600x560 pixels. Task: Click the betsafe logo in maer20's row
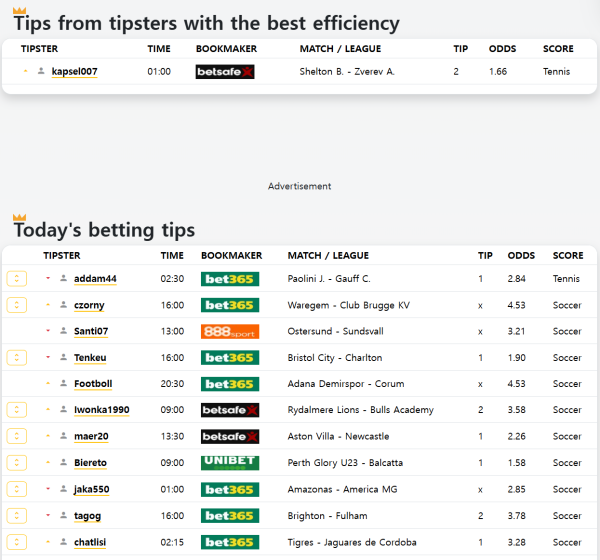click(229, 436)
